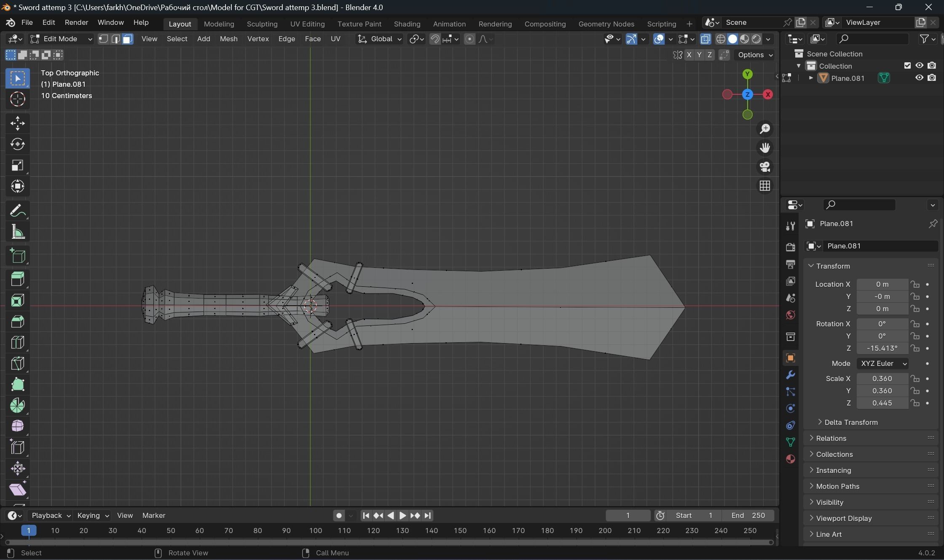Image resolution: width=944 pixels, height=560 pixels.
Task: Toggle X-ray display
Action: click(x=705, y=39)
